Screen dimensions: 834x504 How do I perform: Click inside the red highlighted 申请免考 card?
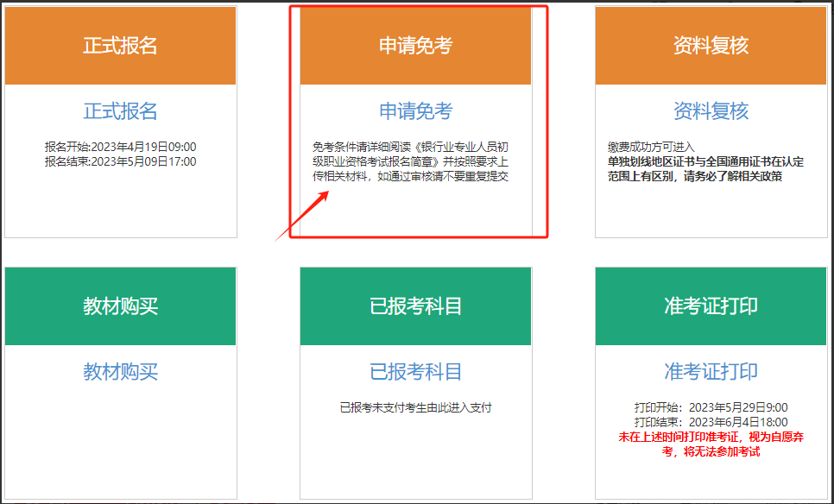pyautogui.click(x=416, y=207)
